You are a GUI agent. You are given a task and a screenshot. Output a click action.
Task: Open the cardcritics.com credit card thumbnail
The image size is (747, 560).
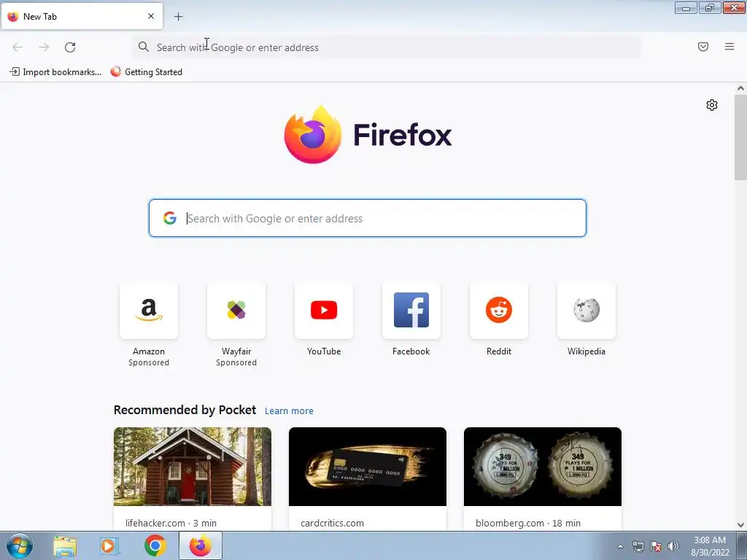coord(368,467)
